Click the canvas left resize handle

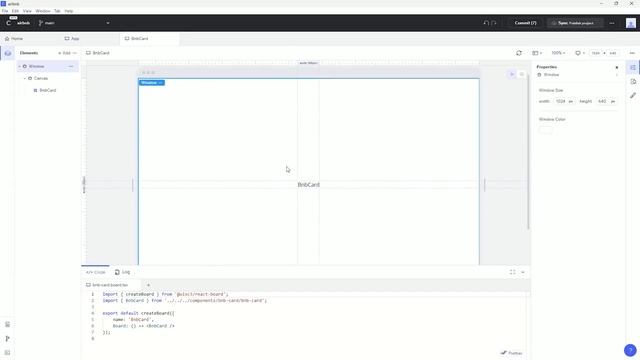point(133,185)
